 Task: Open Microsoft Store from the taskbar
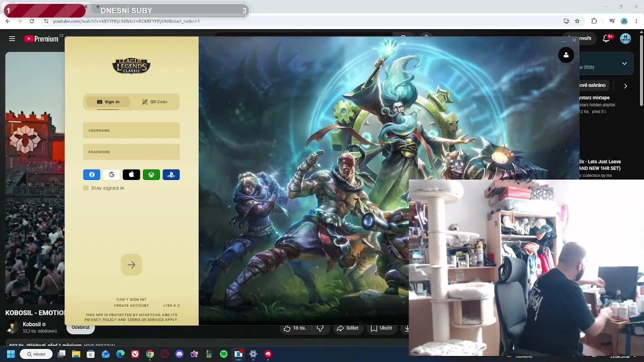[91, 354]
